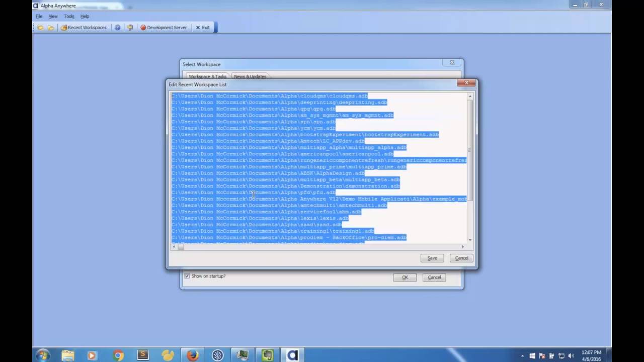Start the Development Server
Viewport: 644px width, 362px height.
pyautogui.click(x=164, y=28)
